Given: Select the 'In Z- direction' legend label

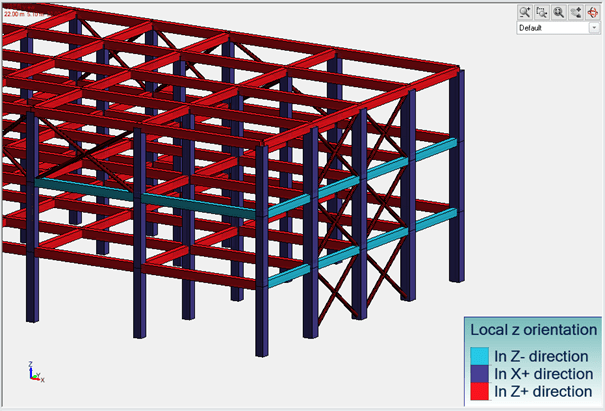Looking at the screenshot, I should click(540, 355).
